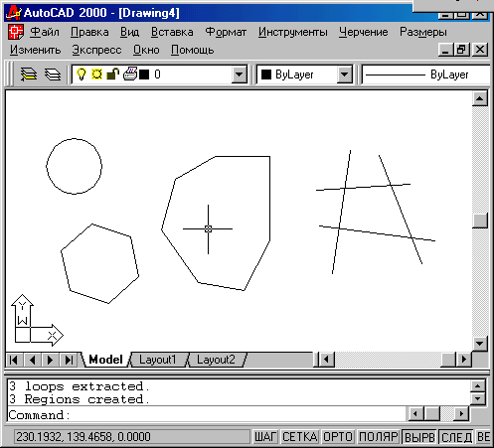Viewport: 494px width, 448px height.
Task: Switch to the Layout1 tab
Action: (x=157, y=360)
